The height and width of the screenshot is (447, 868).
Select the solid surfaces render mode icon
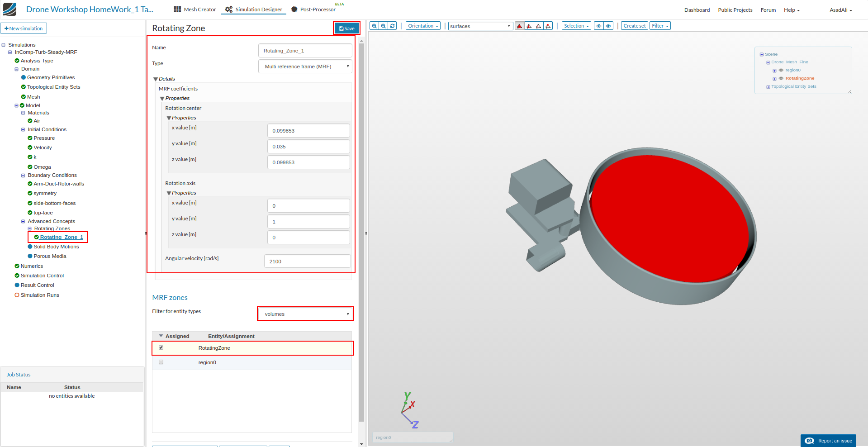click(x=519, y=26)
